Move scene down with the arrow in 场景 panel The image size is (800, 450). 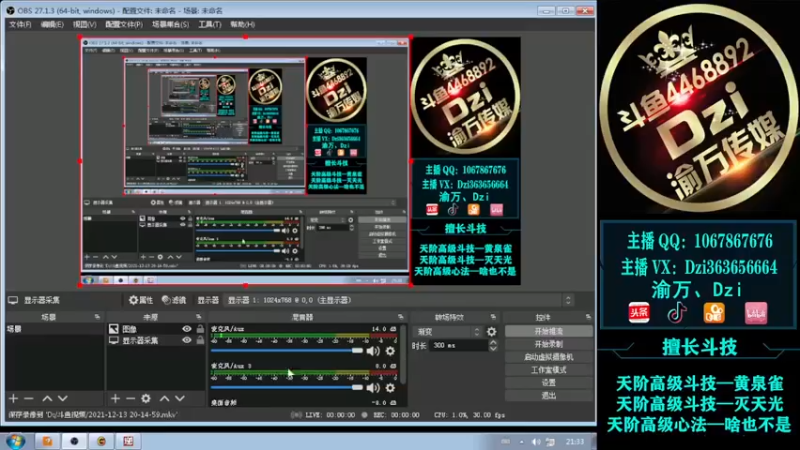coord(63,398)
